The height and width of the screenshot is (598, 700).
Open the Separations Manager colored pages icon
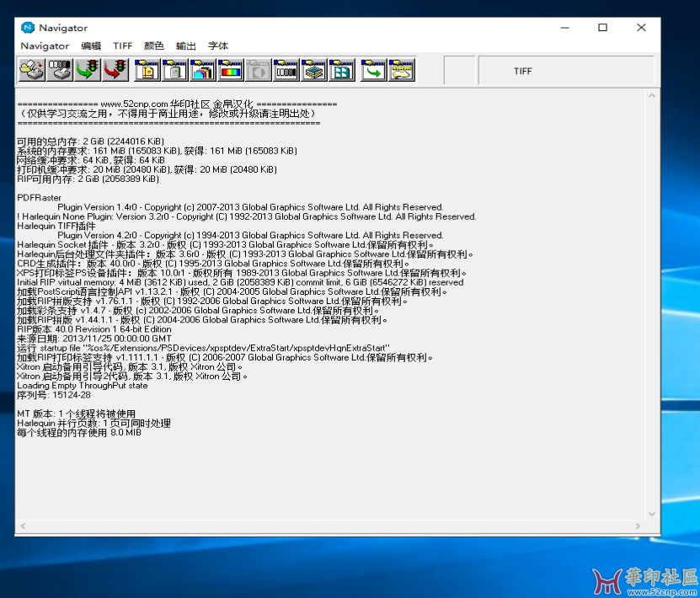click(202, 70)
